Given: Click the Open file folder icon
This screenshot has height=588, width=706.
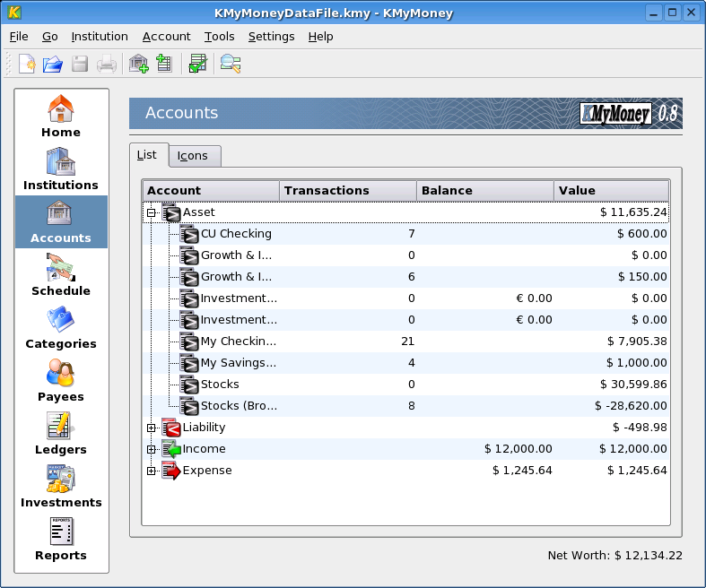Looking at the screenshot, I should tap(53, 64).
